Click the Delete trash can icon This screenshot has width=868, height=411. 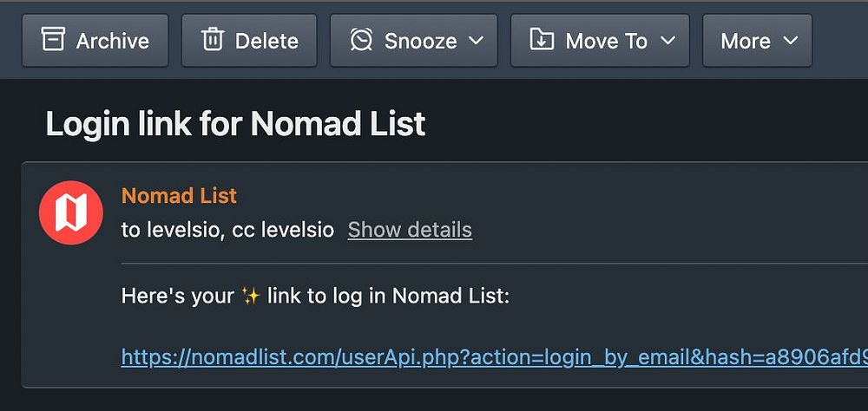point(212,40)
